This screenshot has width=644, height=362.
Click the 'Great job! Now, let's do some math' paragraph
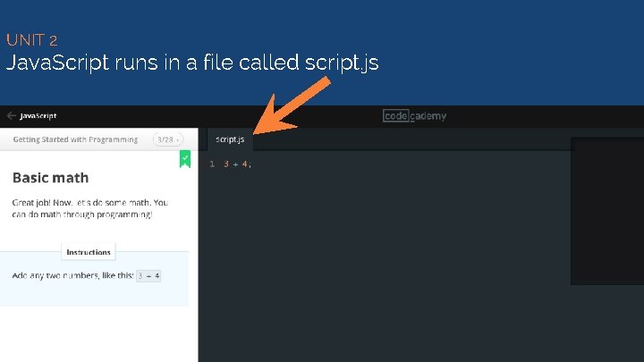click(x=90, y=208)
